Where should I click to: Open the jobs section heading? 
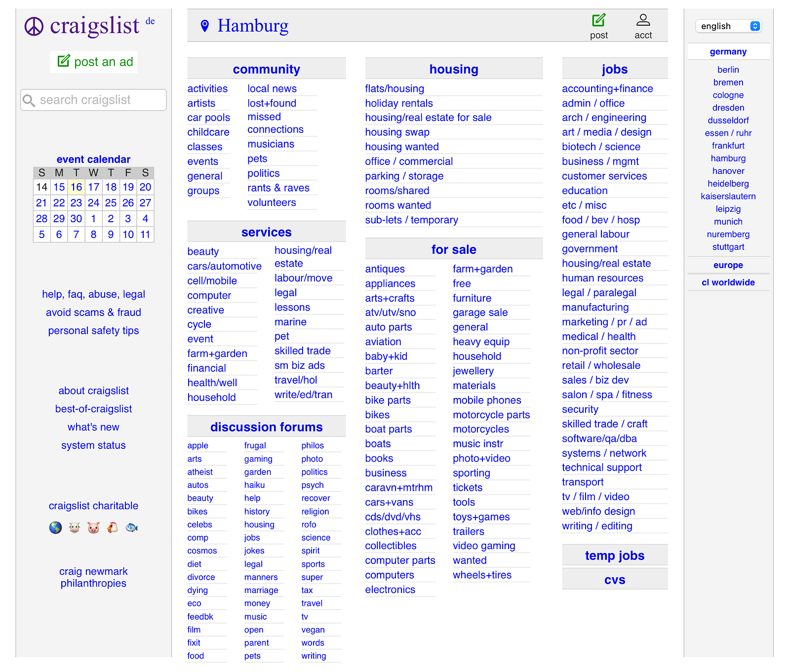615,69
